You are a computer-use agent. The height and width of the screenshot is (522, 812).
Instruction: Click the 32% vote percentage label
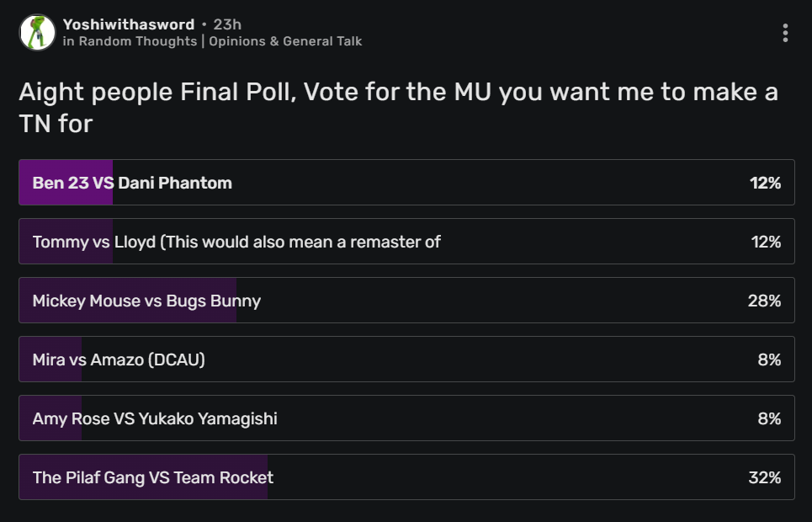[x=767, y=477]
